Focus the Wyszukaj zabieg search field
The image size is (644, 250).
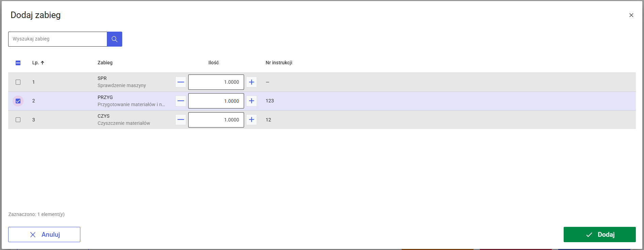[x=58, y=39]
